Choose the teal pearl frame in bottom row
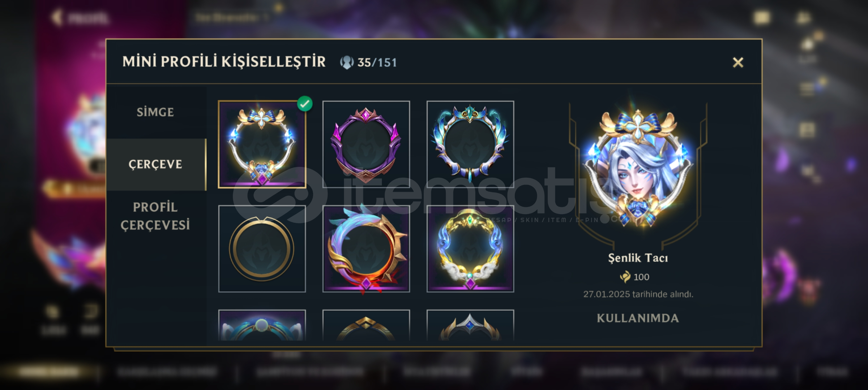This screenshot has width=868, height=390. click(262, 325)
